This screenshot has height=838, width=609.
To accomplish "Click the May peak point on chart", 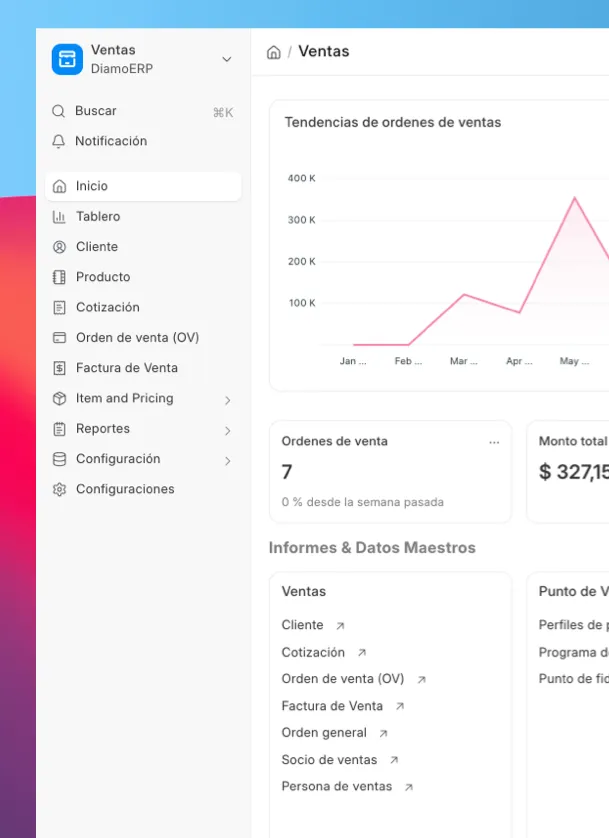I will [575, 198].
